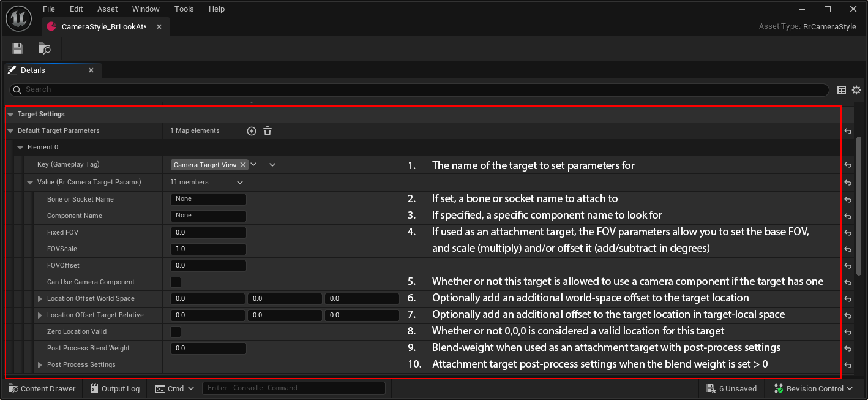This screenshot has height=400, width=868.
Task: Collapse the Target Settings section
Action: click(x=10, y=115)
